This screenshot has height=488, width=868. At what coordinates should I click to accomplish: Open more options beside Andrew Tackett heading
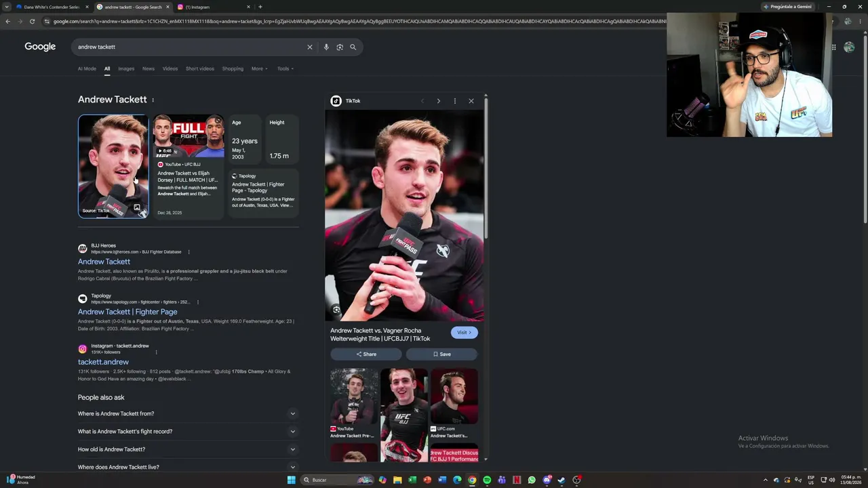pyautogui.click(x=153, y=100)
